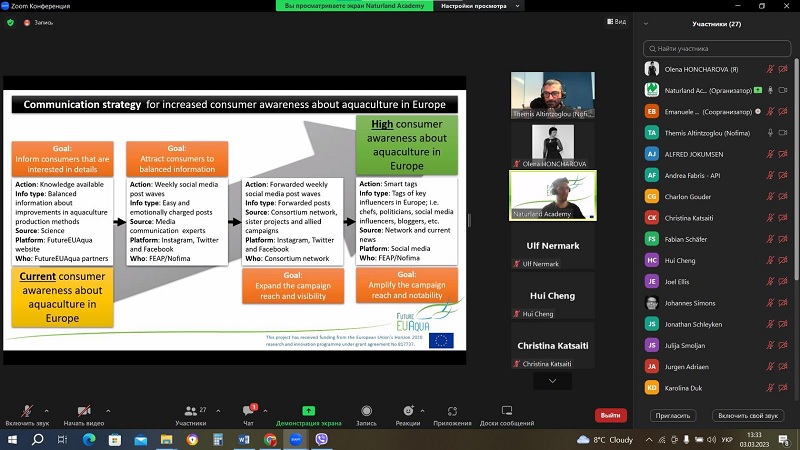This screenshot has height=450, width=800.
Task: Open Word from the taskbar
Action: (244, 439)
